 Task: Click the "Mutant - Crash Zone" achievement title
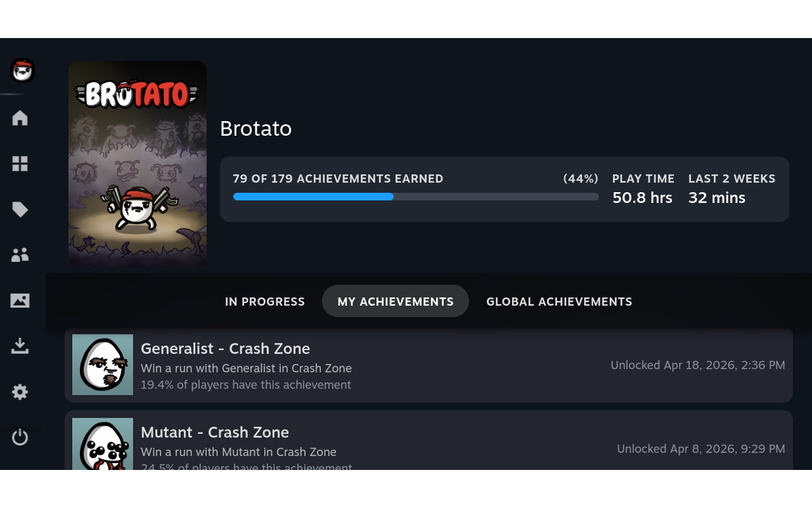pos(215,433)
